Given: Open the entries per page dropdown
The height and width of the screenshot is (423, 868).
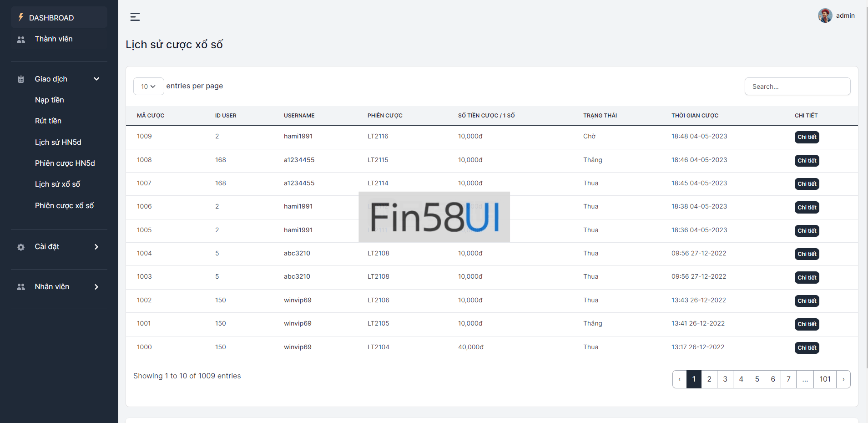Looking at the screenshot, I should [x=148, y=87].
